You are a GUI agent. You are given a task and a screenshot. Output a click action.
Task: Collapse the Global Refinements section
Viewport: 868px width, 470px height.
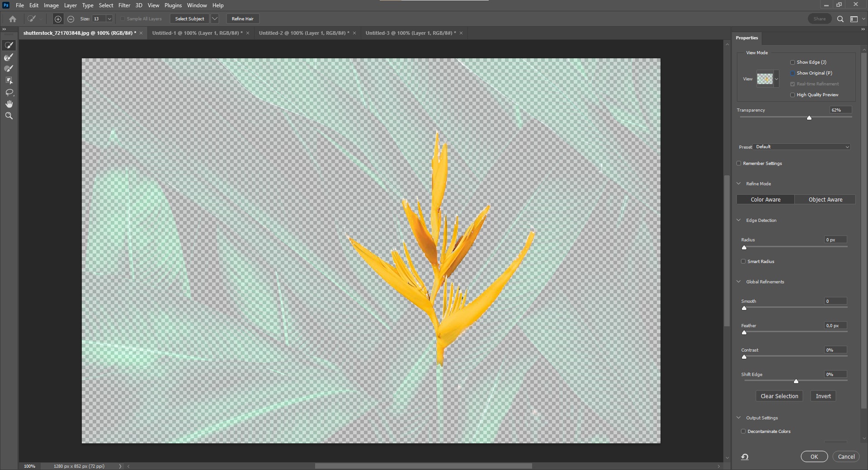click(739, 282)
